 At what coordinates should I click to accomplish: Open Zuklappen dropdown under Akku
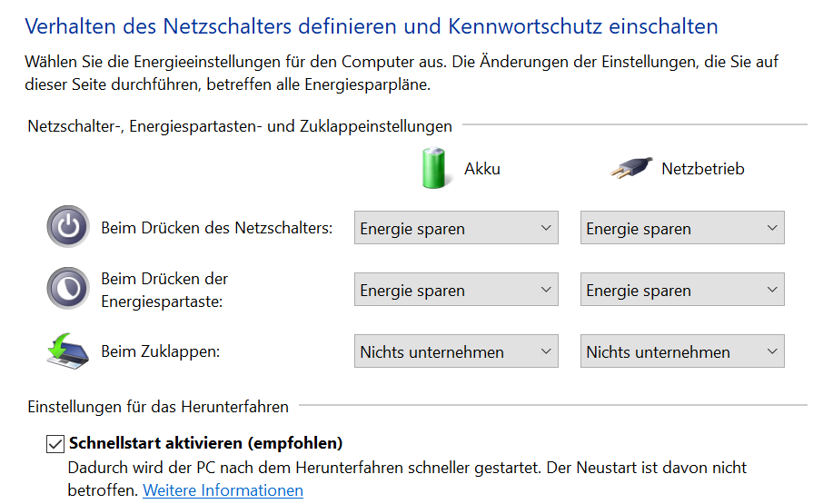click(x=456, y=351)
